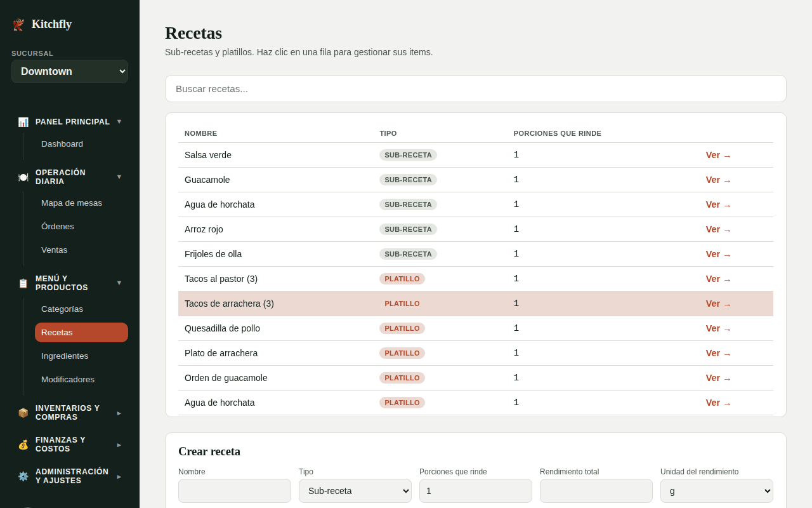Click the Finanzas y Costos money bag icon
Screen dimensions: 812x508
[23, 444]
